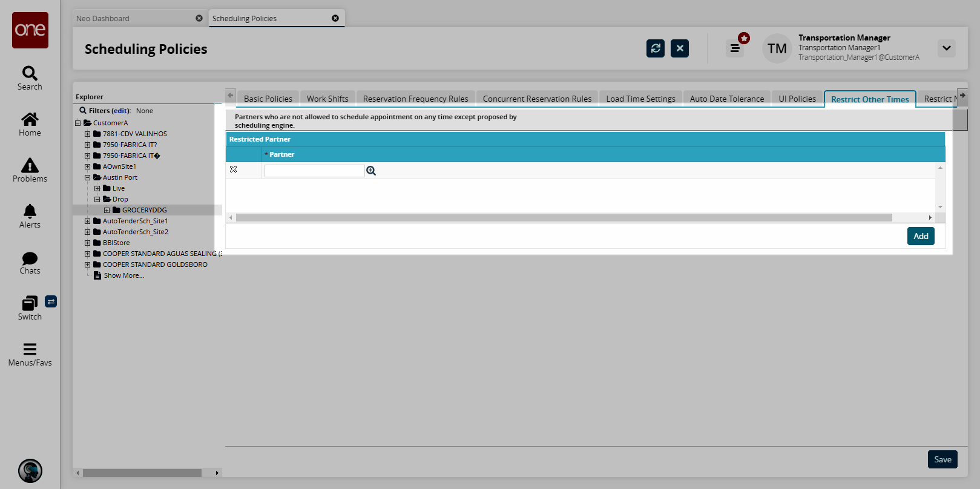Expand the AutoTenderSch_Site1 node
The image size is (980, 489).
click(x=88, y=221)
